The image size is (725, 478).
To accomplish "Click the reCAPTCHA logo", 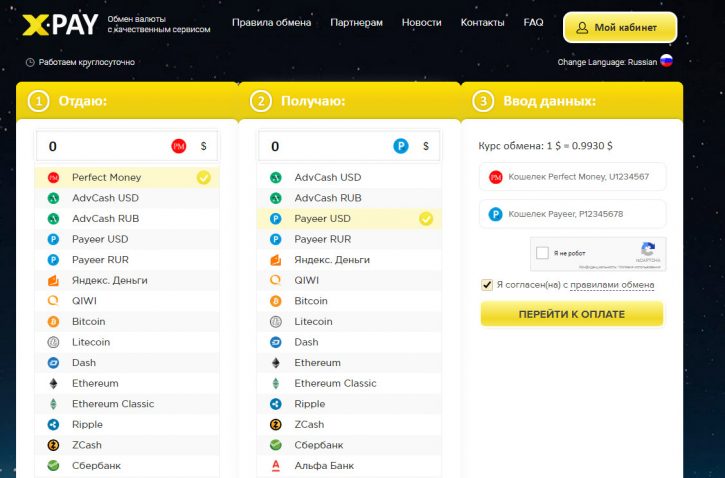I will click(648, 250).
